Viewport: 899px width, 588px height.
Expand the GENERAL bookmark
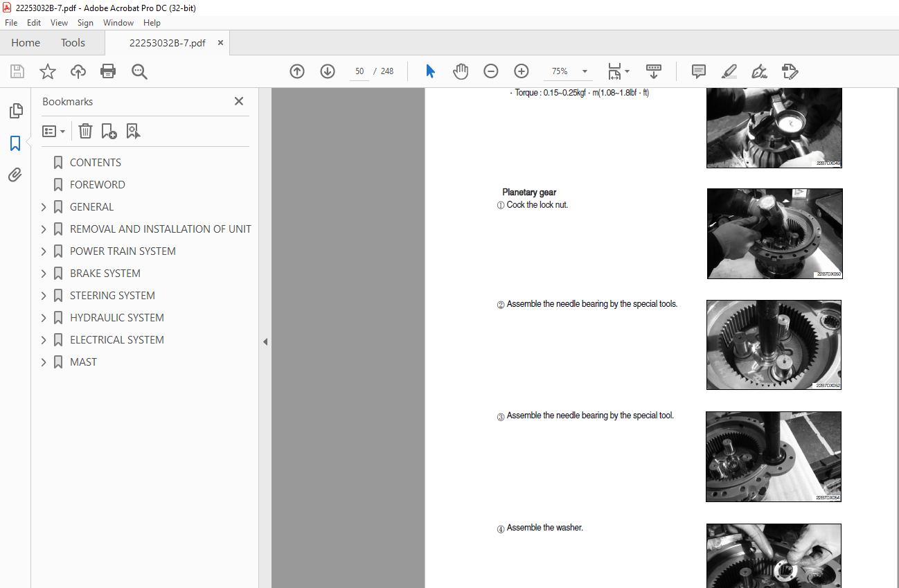[44, 207]
